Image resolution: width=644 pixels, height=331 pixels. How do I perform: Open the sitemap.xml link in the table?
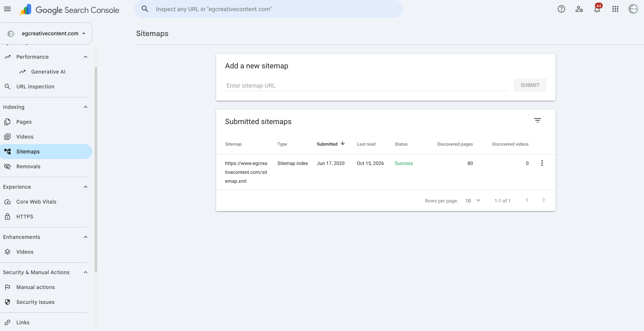click(246, 172)
